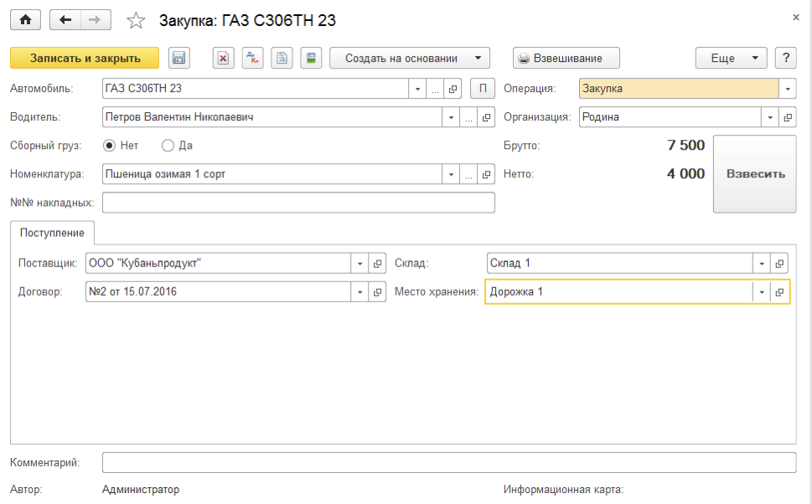812x504 pixels.
Task: Open the 'Еще' menu
Action: pos(732,58)
